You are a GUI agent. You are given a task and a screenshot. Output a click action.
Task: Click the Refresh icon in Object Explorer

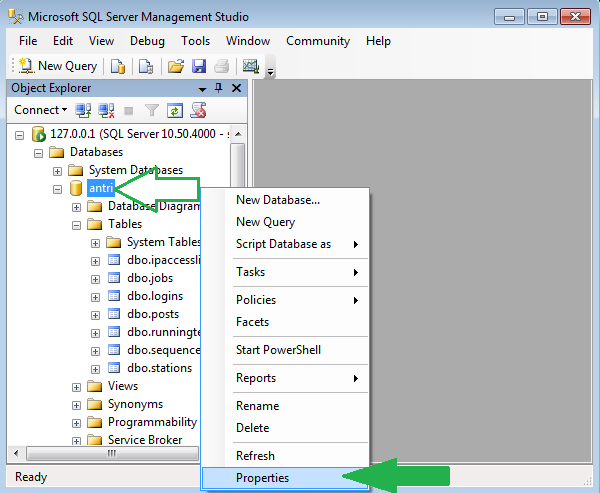[x=175, y=111]
